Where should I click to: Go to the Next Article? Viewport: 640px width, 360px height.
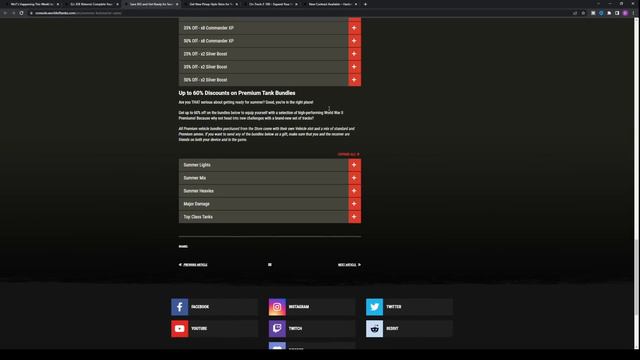coord(349,265)
